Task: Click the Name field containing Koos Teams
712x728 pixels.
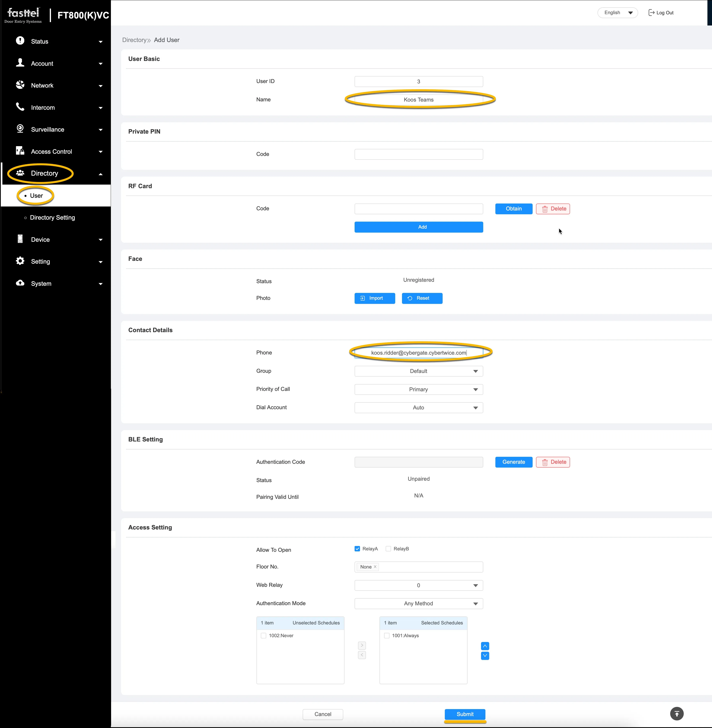Action: [x=419, y=100]
